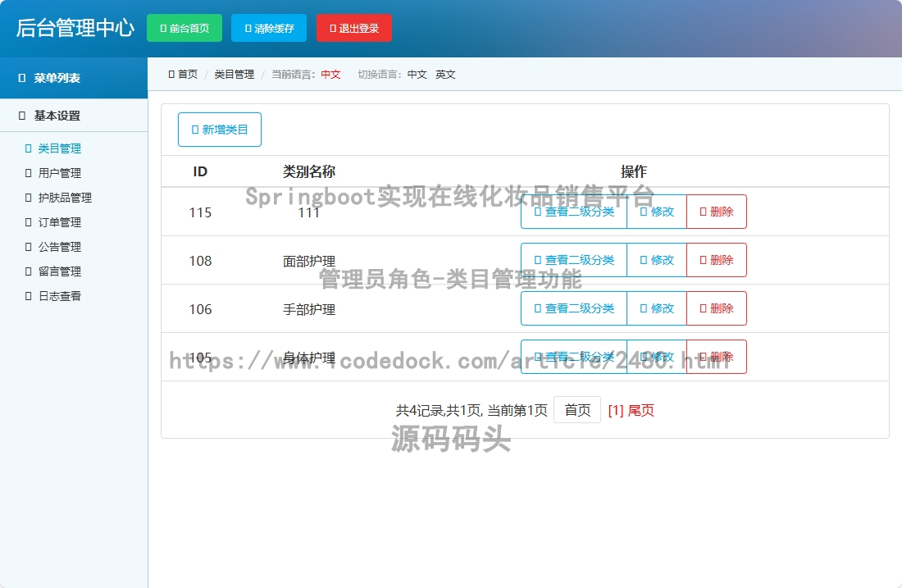Click the 后台管理中心 title
This screenshot has width=902, height=588.
75,28
